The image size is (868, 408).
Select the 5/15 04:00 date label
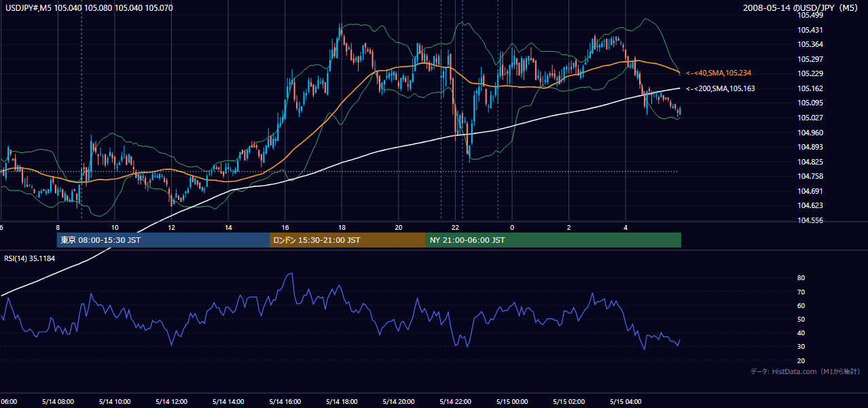point(626,402)
